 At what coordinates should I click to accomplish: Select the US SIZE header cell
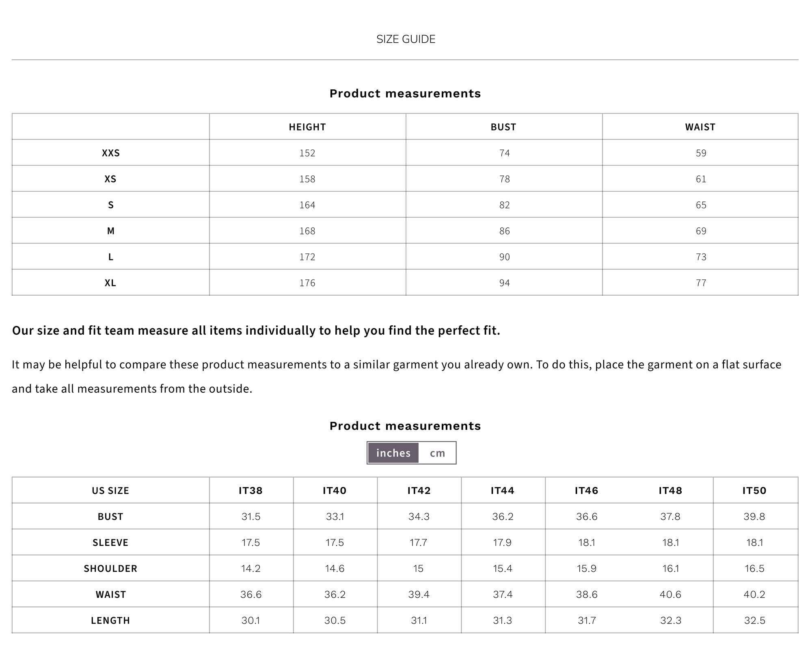(110, 491)
